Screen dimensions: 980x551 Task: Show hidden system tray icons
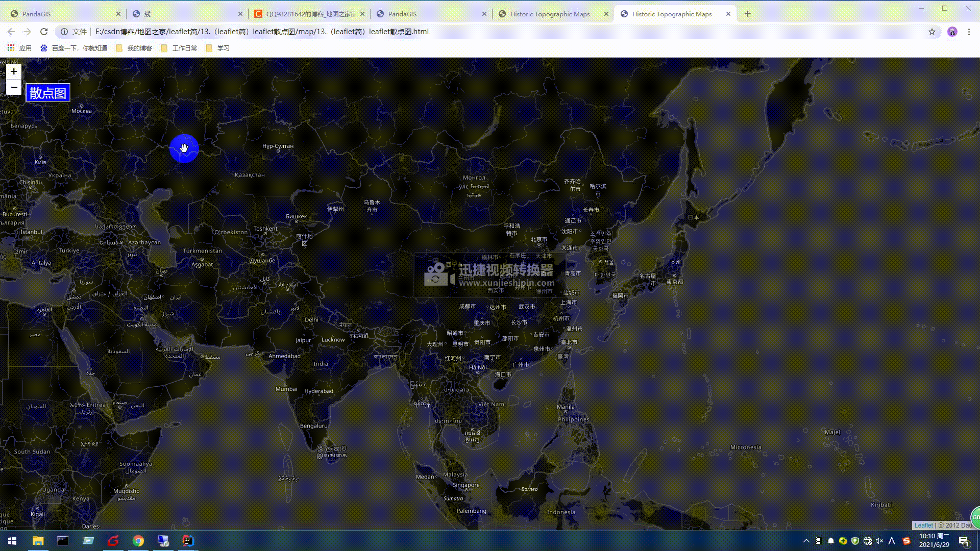point(806,541)
